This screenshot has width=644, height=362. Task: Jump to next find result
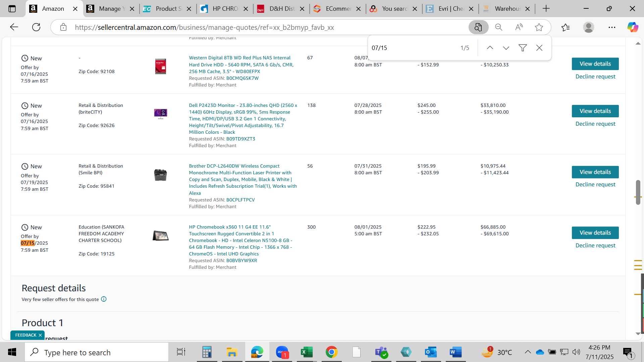click(x=506, y=48)
